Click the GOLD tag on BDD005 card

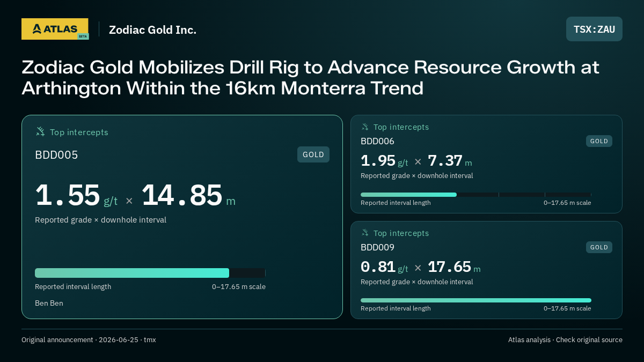tap(313, 154)
